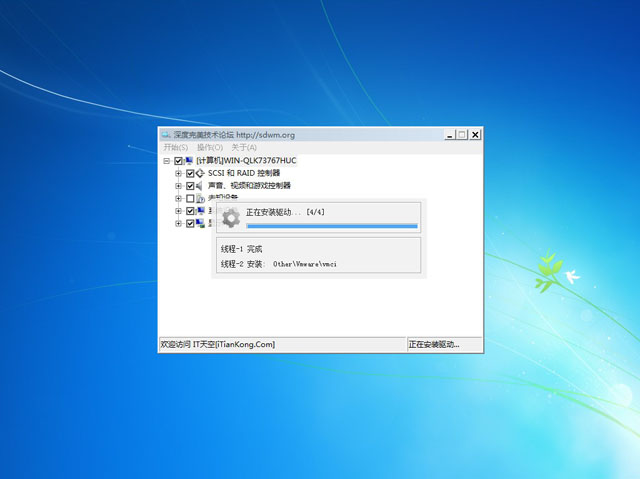Toggle the [计算机]WIN-QLK73767HUC checkbox
640x479 pixels.
point(178,161)
